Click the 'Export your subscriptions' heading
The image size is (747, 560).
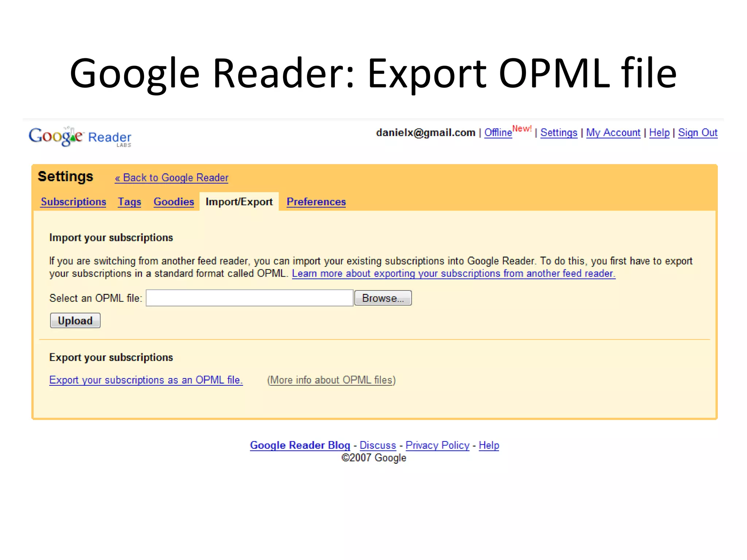point(111,357)
